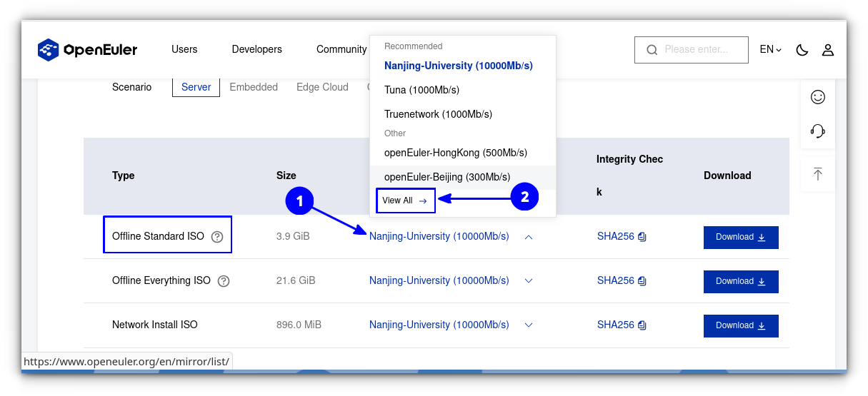Click help icon beside Offline Standard ISO
This screenshot has height=396, width=868.
pyautogui.click(x=217, y=237)
